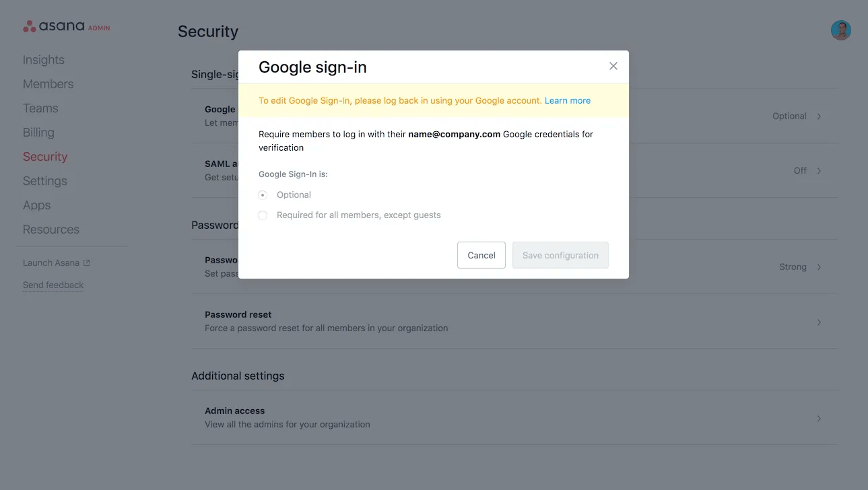Choose Required for all members, except guests
Viewport: 868px width, 490px height.
[x=262, y=215]
